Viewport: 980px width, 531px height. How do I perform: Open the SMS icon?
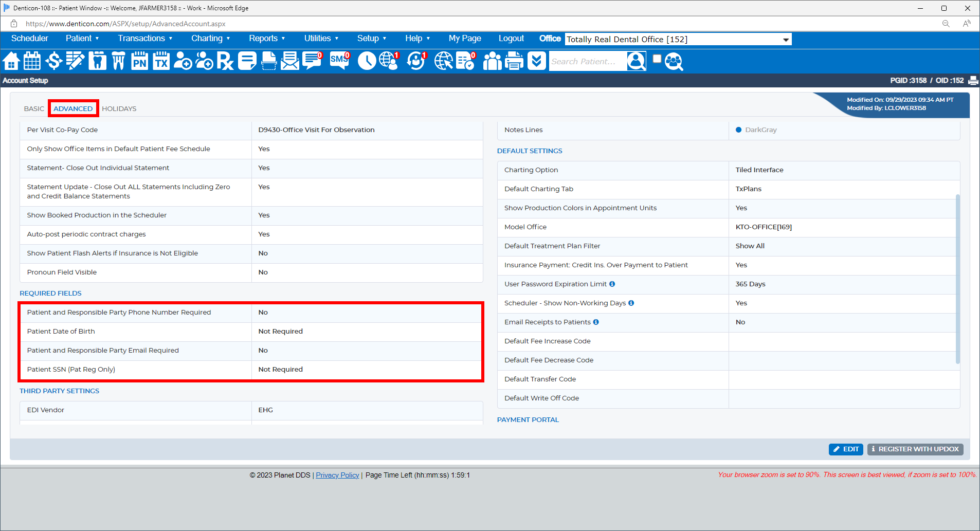(340, 61)
